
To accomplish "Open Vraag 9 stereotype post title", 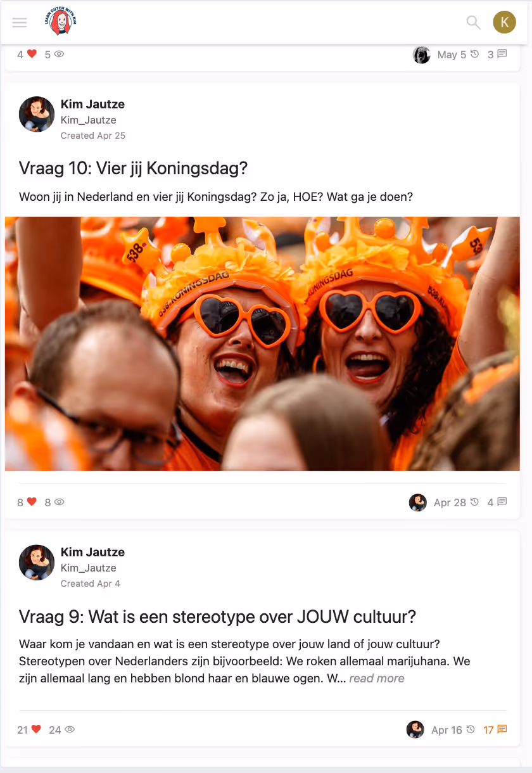I will pyautogui.click(x=217, y=616).
